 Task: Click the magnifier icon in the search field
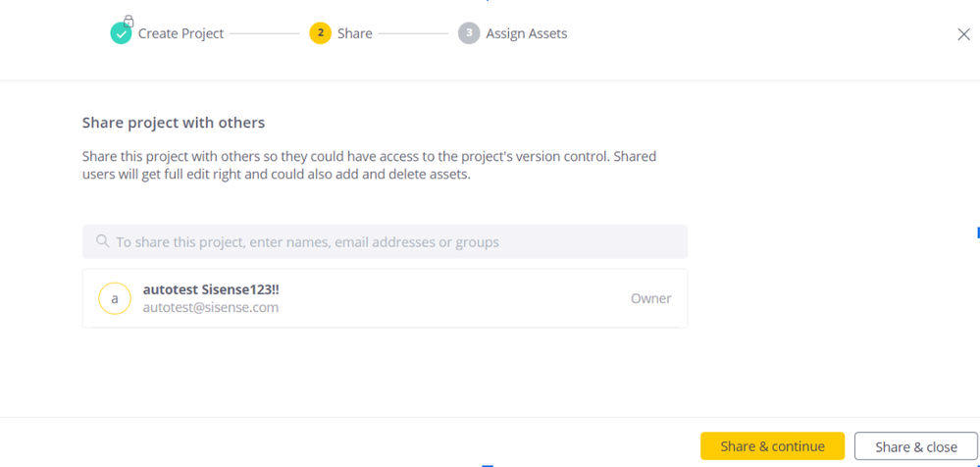[x=102, y=241]
